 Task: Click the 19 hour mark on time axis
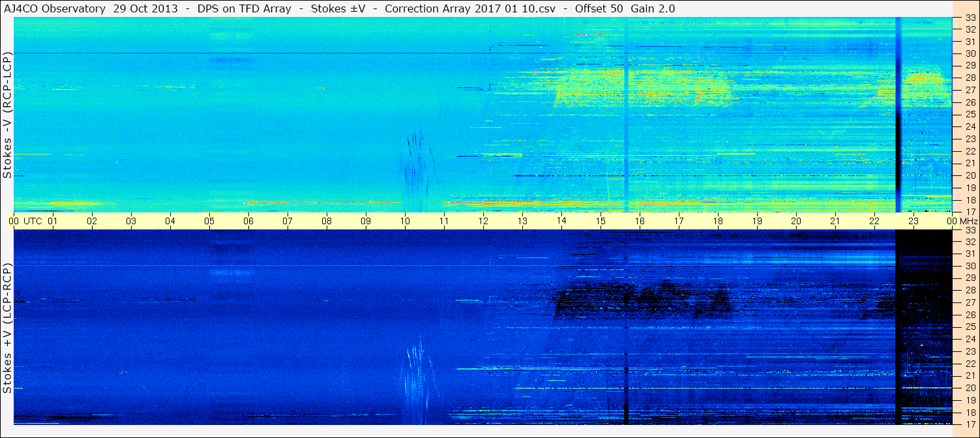pyautogui.click(x=757, y=221)
